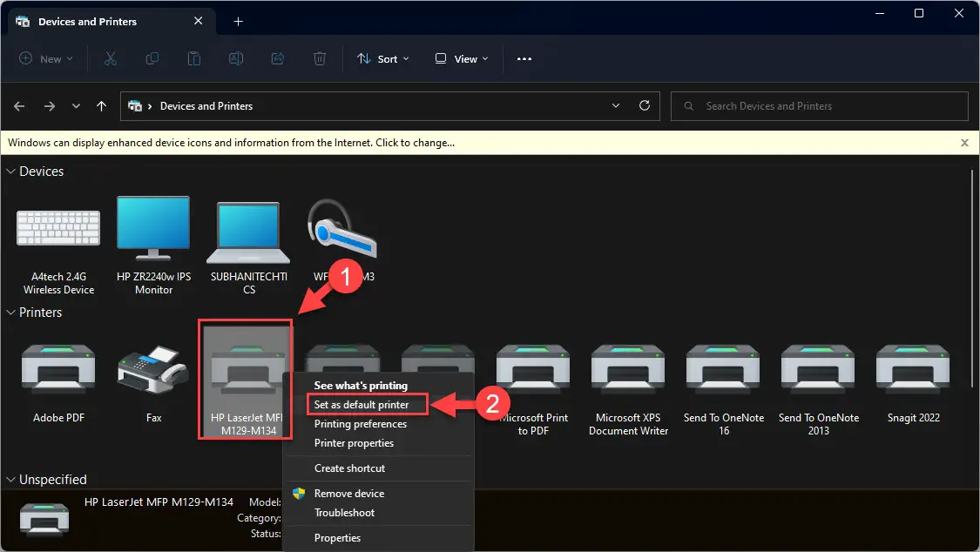This screenshot has width=980, height=552.
Task: Choose Troubleshoot from the context menu
Action: (x=345, y=513)
